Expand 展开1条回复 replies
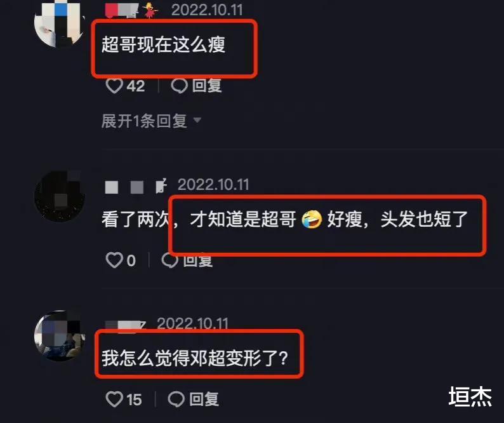 (152, 121)
